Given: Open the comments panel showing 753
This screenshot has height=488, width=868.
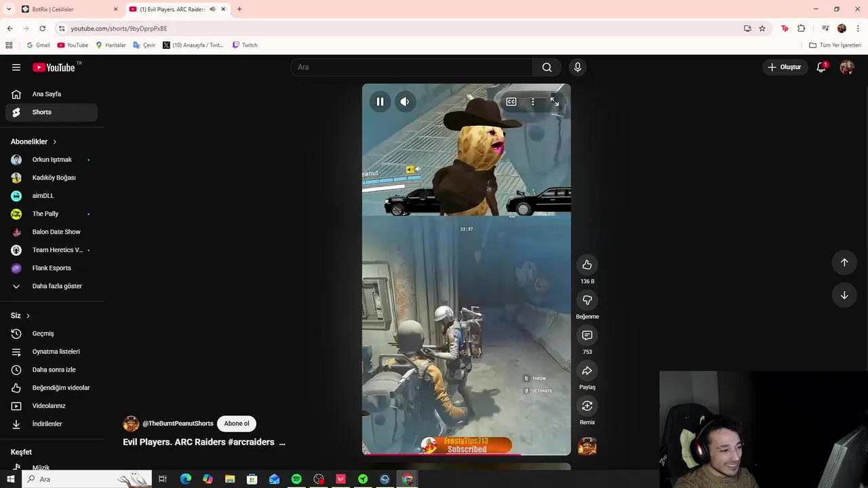Looking at the screenshot, I should click(587, 335).
